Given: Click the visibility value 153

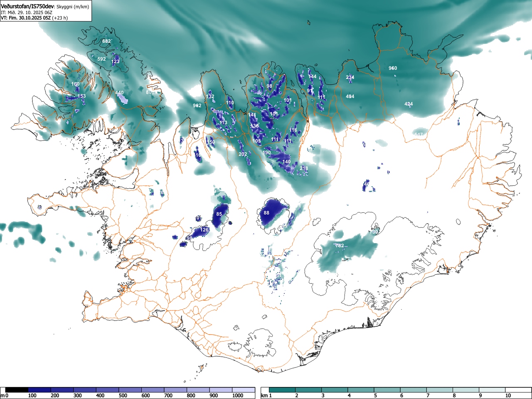Looking at the screenshot, I should (81, 96).
